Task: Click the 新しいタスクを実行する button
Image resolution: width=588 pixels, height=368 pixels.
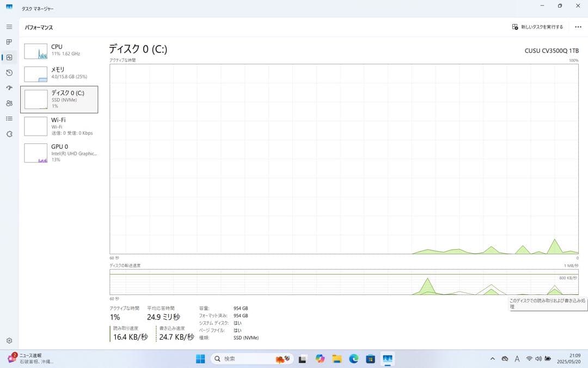Action: [536, 26]
